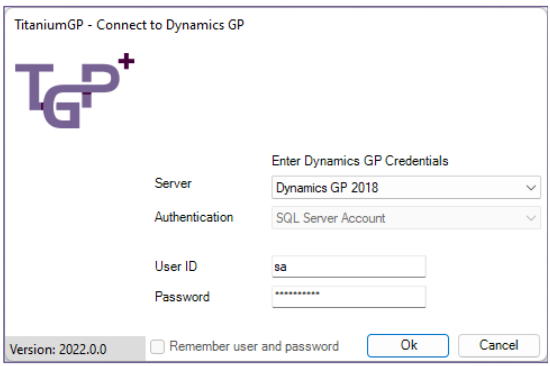The width and height of the screenshot is (550, 366).
Task: Enable Remember user and password checkbox
Action: click(157, 347)
